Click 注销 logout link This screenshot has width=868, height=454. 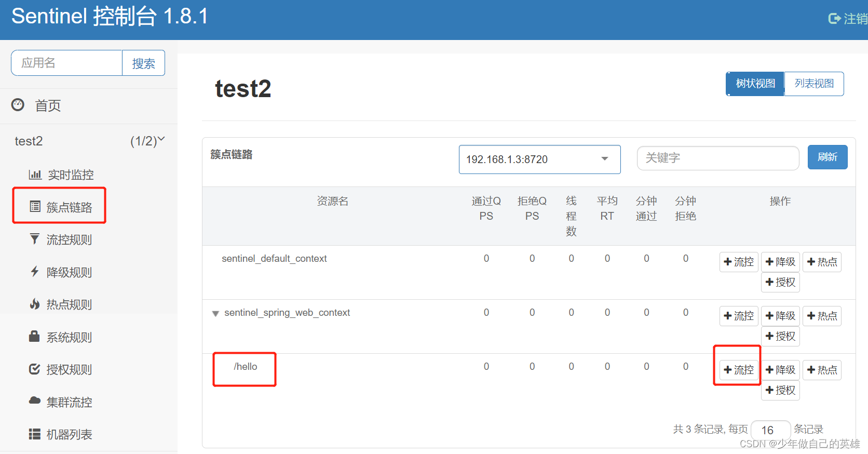tap(856, 19)
